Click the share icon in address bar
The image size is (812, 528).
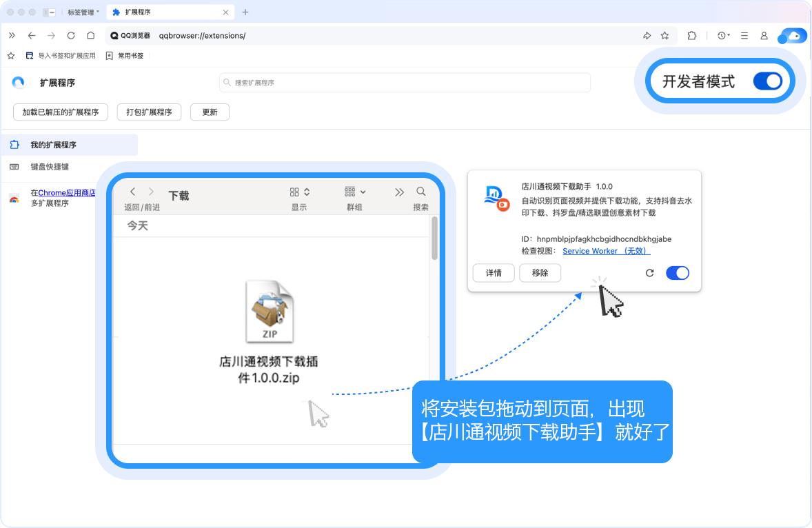[647, 36]
